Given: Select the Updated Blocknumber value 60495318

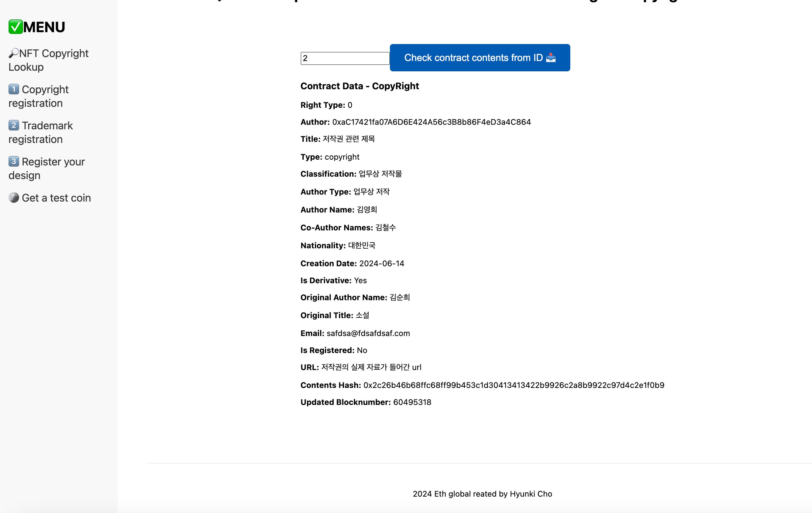Looking at the screenshot, I should click(412, 402).
